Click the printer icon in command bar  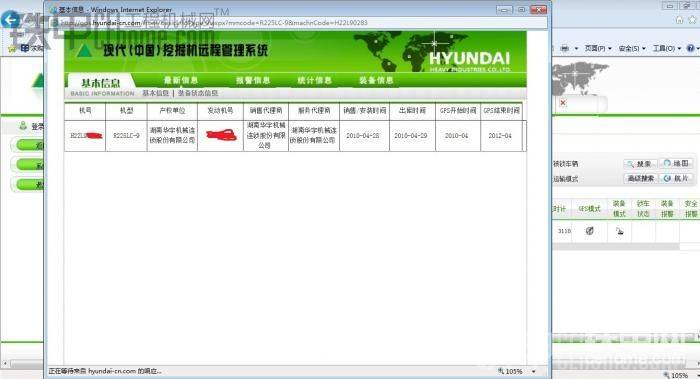(565, 48)
